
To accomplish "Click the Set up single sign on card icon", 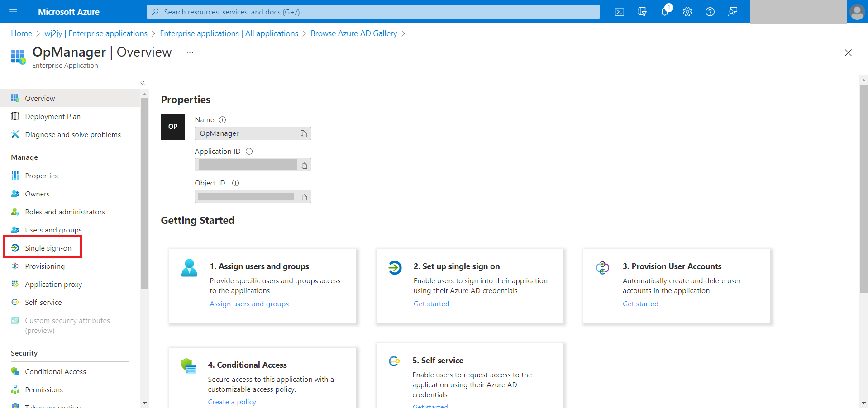I will coord(395,268).
